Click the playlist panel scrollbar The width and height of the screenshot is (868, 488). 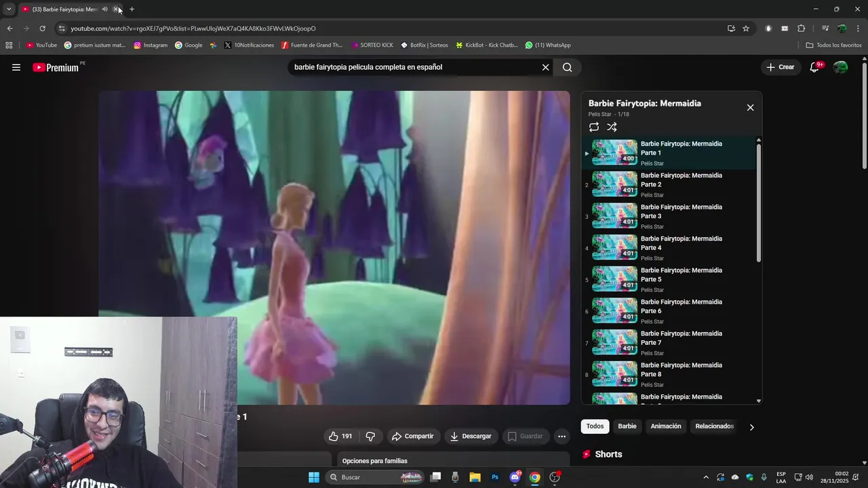tap(759, 203)
